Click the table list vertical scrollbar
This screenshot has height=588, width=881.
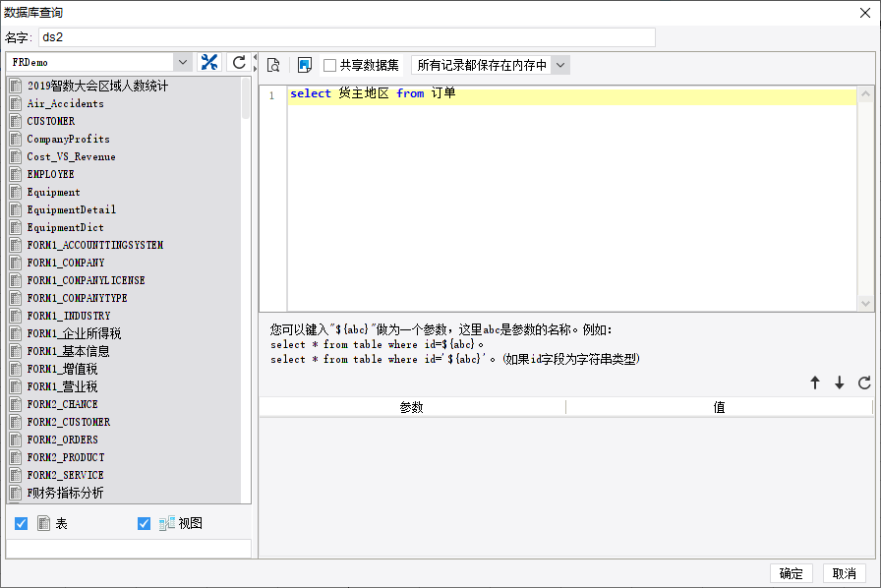[x=246, y=98]
